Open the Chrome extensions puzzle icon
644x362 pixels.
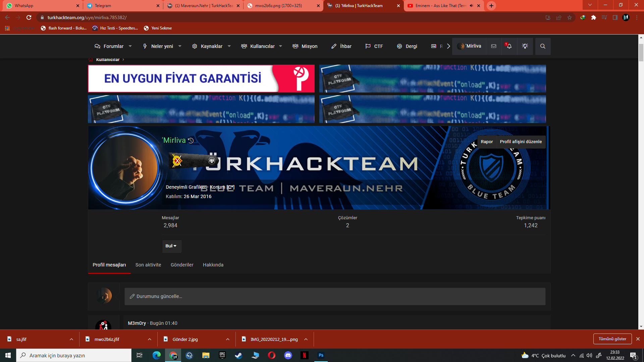click(x=594, y=17)
